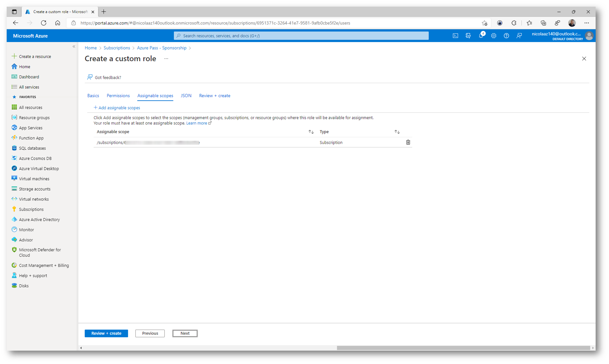Open Microsoft Defender for Cloud
609x364 pixels.
point(36,252)
